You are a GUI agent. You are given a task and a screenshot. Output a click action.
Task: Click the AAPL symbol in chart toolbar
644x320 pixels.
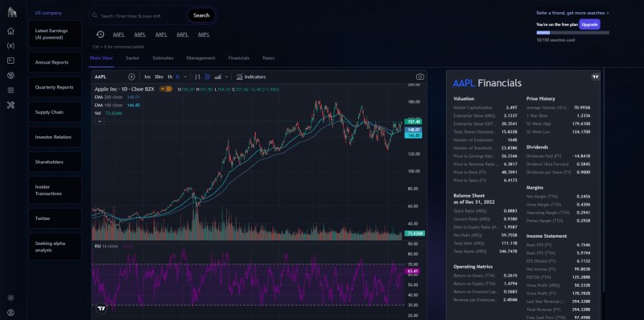(100, 77)
